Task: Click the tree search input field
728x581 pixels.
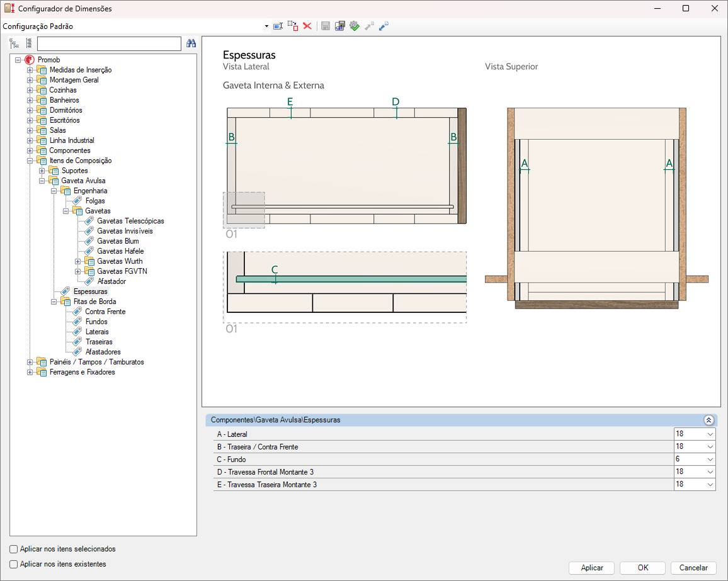Action: (109, 43)
